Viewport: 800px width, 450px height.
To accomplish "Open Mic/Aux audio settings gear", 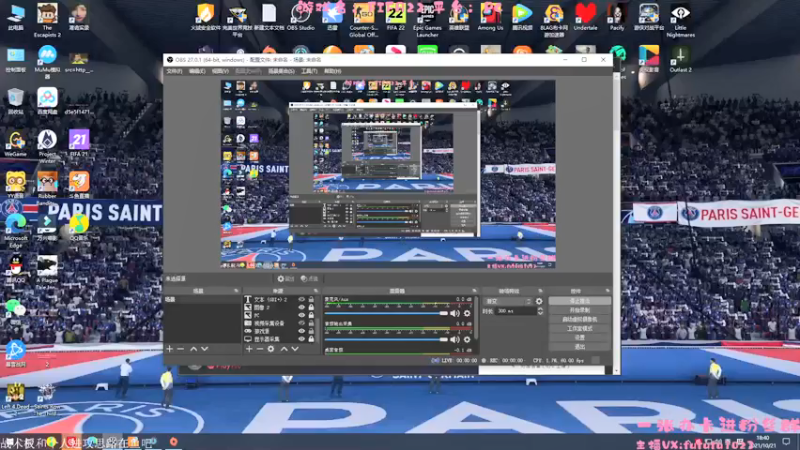I will pyautogui.click(x=467, y=313).
